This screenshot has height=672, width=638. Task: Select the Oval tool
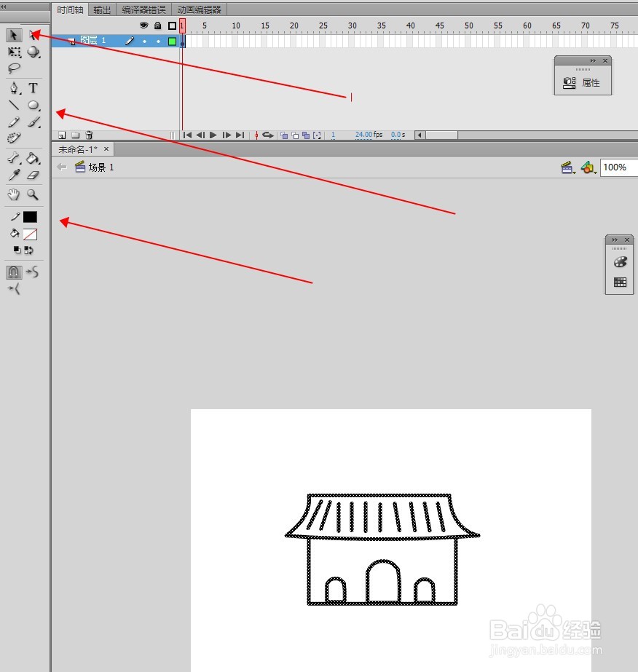click(34, 106)
